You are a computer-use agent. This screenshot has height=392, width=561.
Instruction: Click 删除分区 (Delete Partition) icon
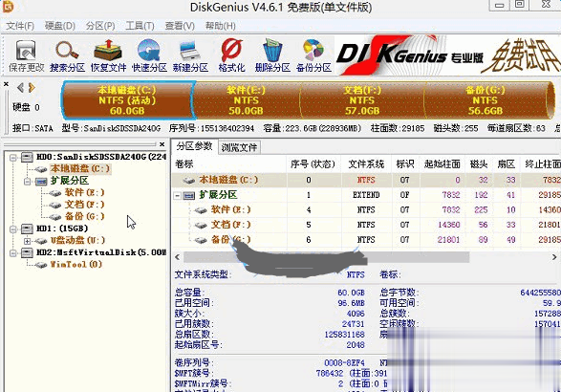[x=272, y=55]
